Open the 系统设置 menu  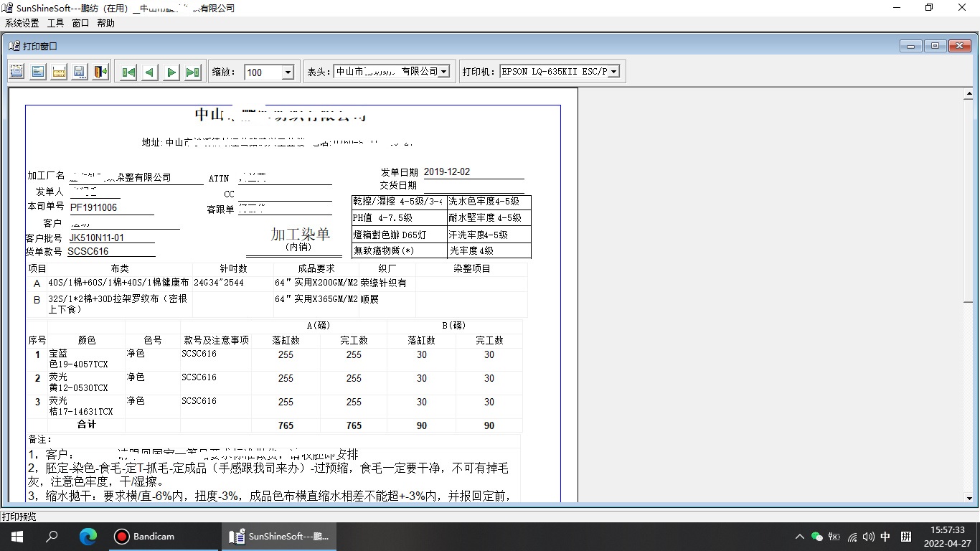(x=22, y=23)
